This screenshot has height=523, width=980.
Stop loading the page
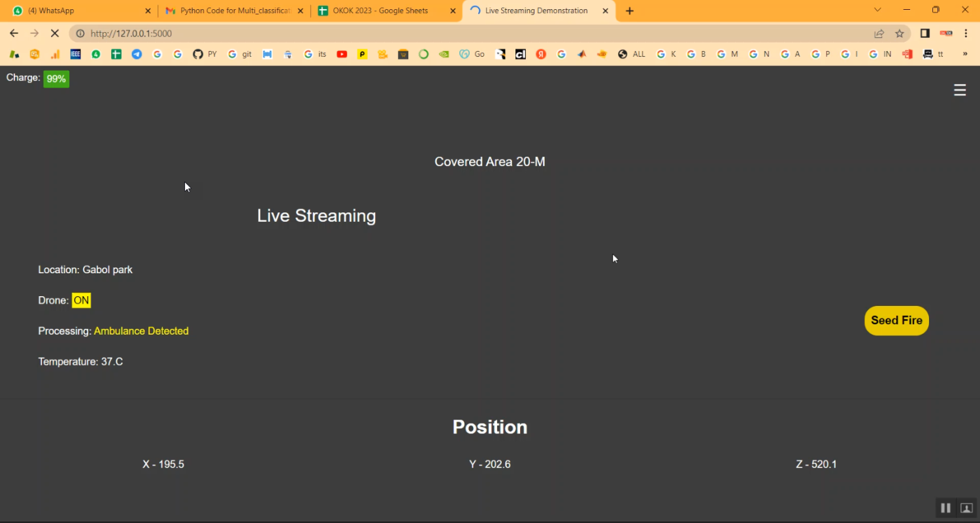(55, 33)
